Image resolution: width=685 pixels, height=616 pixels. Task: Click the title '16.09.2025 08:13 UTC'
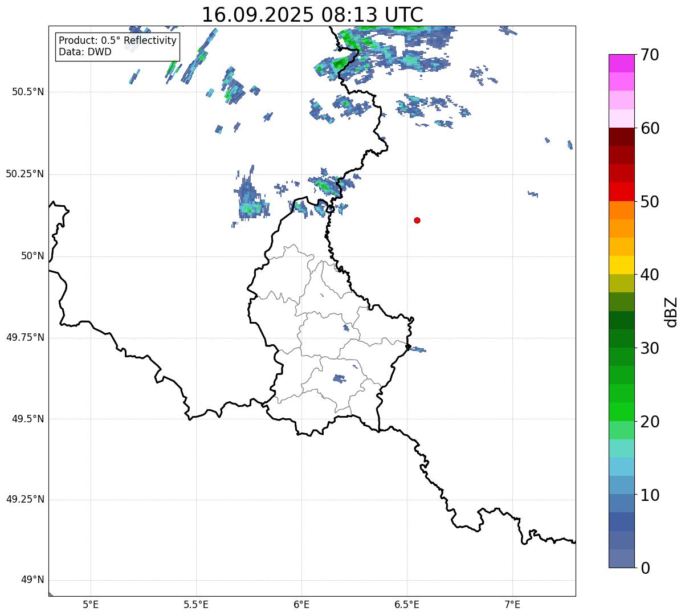coord(312,14)
